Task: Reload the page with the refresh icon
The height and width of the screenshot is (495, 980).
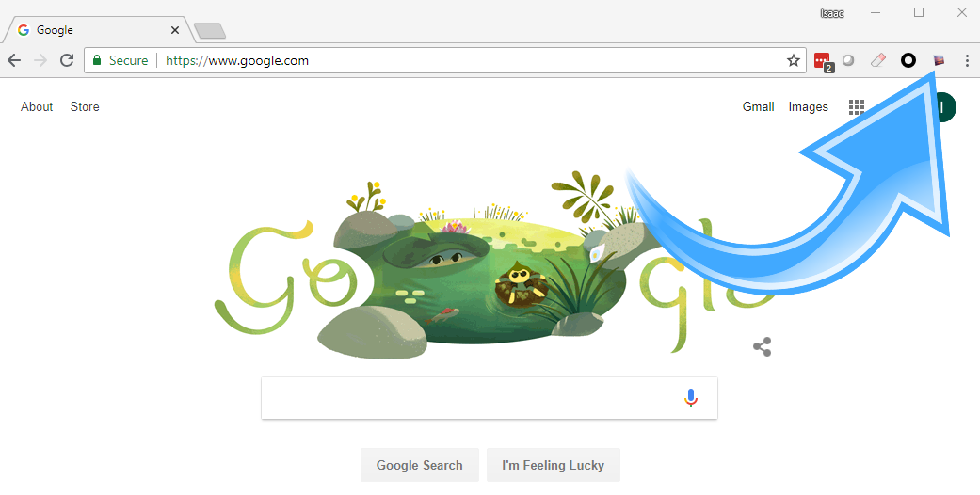Action: coord(67,60)
